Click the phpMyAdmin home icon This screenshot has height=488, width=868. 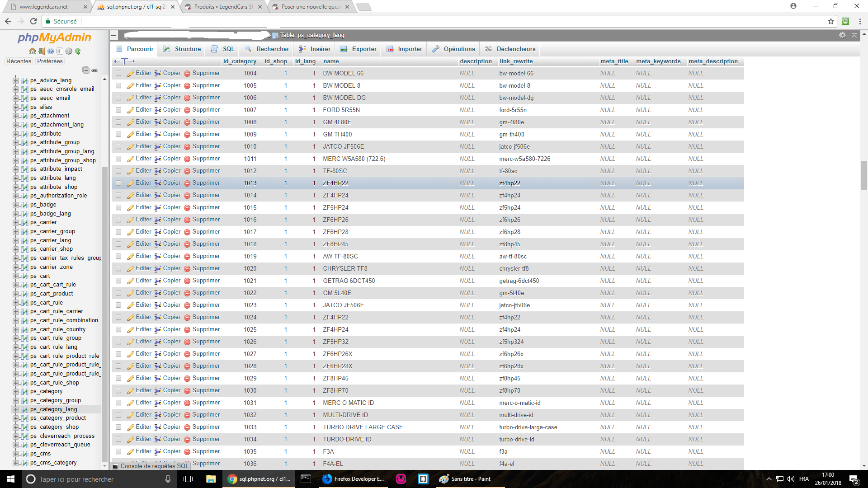tap(32, 52)
